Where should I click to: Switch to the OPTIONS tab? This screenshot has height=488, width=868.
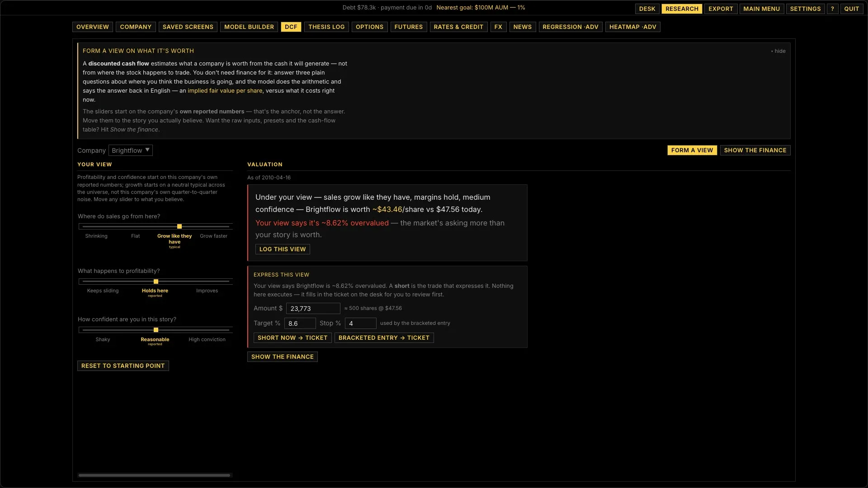coord(369,27)
